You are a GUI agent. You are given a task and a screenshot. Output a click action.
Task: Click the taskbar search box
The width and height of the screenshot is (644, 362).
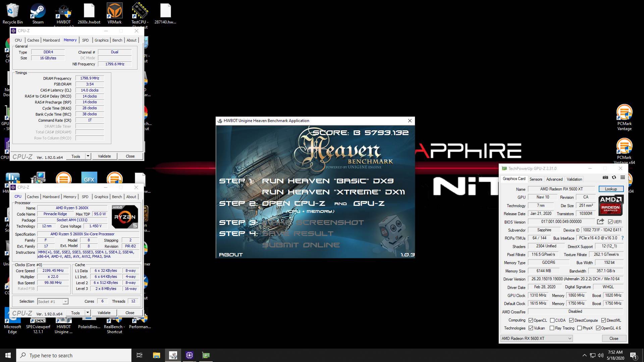(74, 355)
